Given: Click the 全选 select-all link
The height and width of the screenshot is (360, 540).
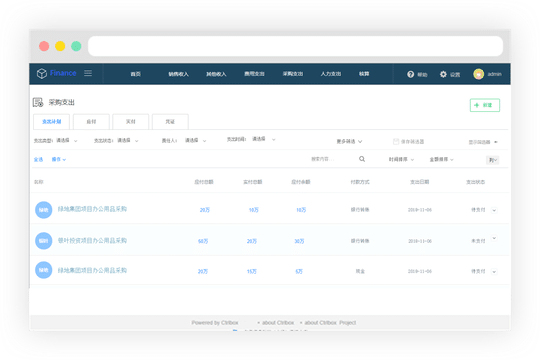Looking at the screenshot, I should (x=38, y=160).
